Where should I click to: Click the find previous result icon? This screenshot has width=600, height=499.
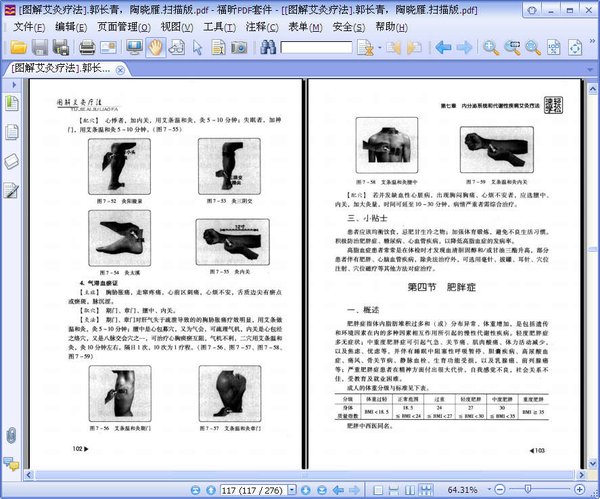(394, 48)
